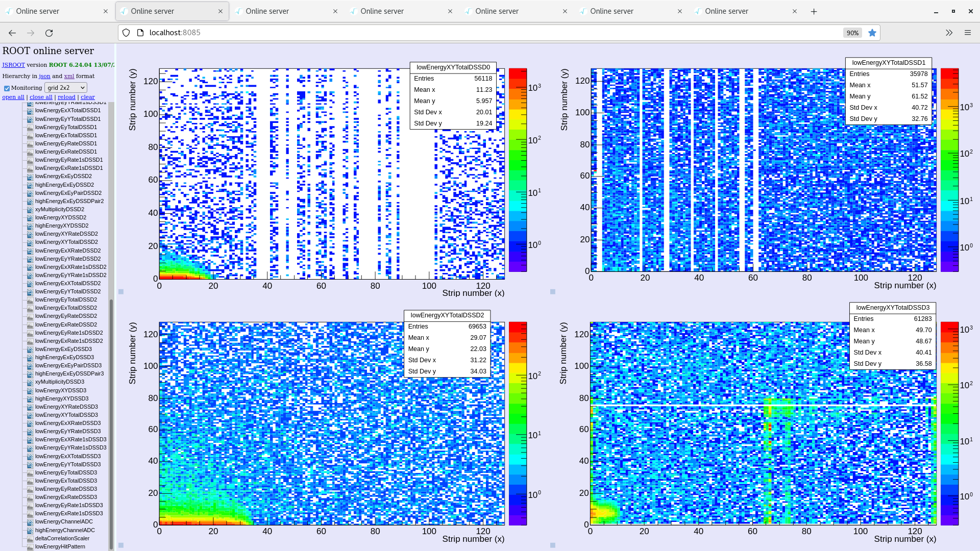Reload the page with refresh icon

coord(49,33)
